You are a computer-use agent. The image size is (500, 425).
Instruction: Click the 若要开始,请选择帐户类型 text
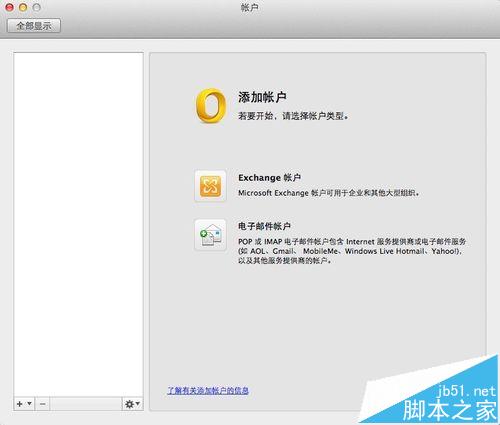(x=293, y=116)
